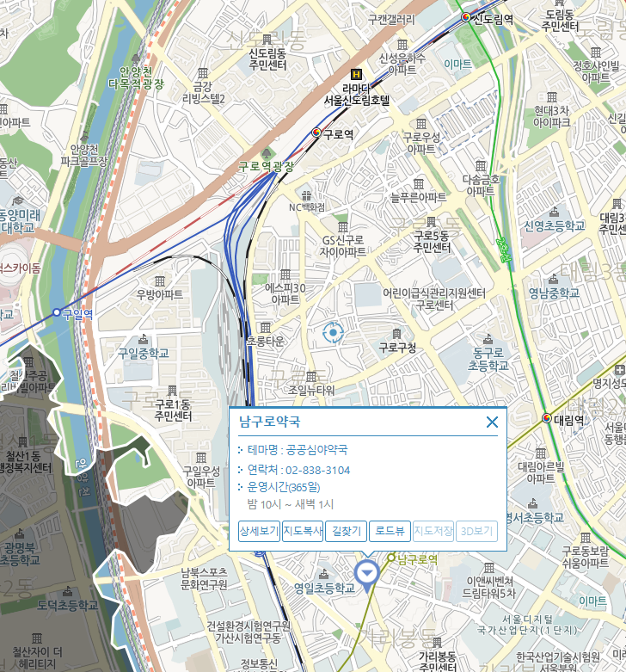Click the 영일초등학교 school icon
This screenshot has width=626, height=672.
pos(323,573)
